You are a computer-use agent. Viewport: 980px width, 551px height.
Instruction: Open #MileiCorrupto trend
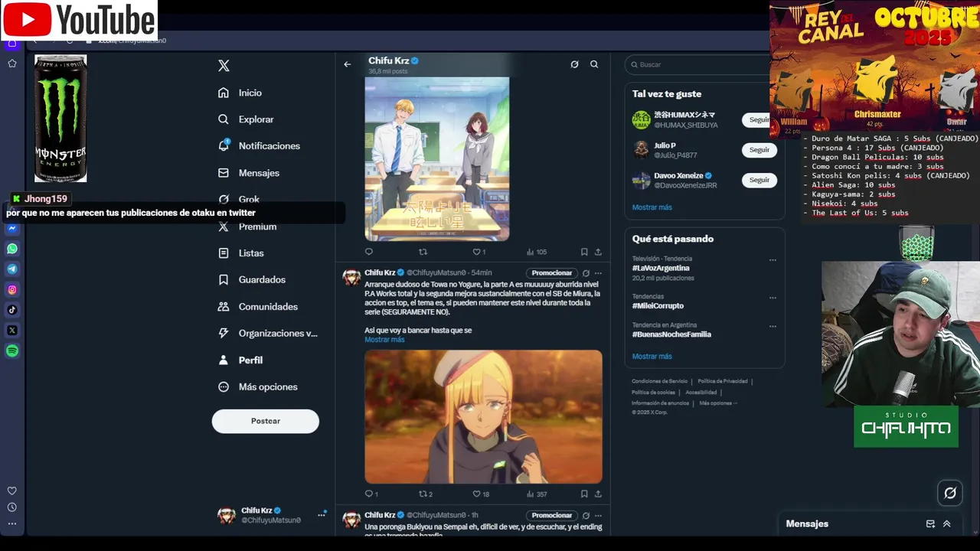pos(658,306)
